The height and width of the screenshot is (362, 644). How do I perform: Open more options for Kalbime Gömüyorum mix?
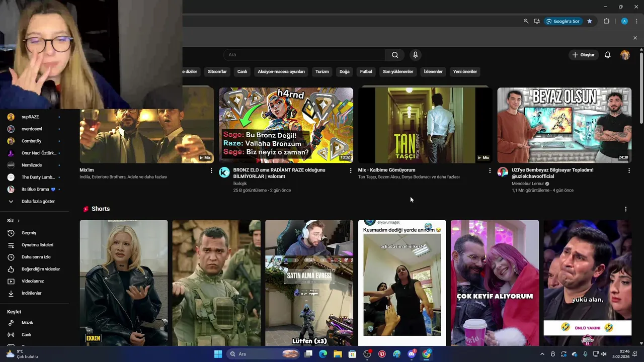pyautogui.click(x=490, y=170)
